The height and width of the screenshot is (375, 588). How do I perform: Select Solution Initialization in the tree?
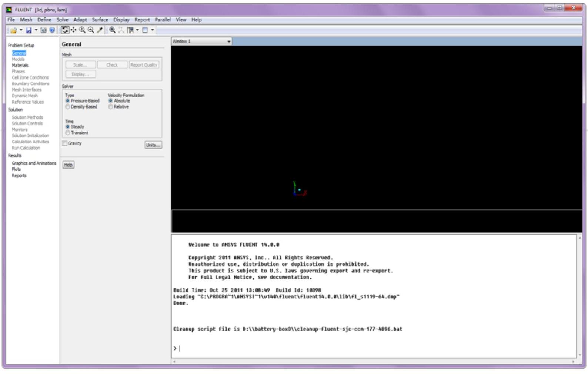pos(30,136)
